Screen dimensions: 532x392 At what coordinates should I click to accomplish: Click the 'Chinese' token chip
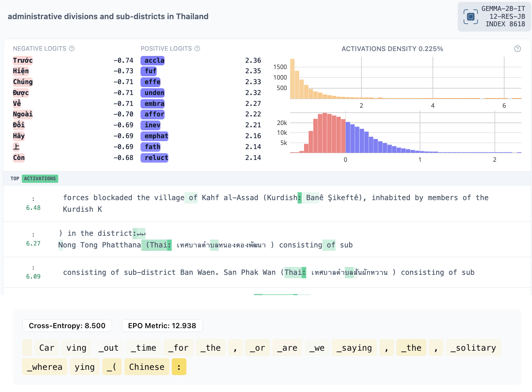tap(147, 367)
